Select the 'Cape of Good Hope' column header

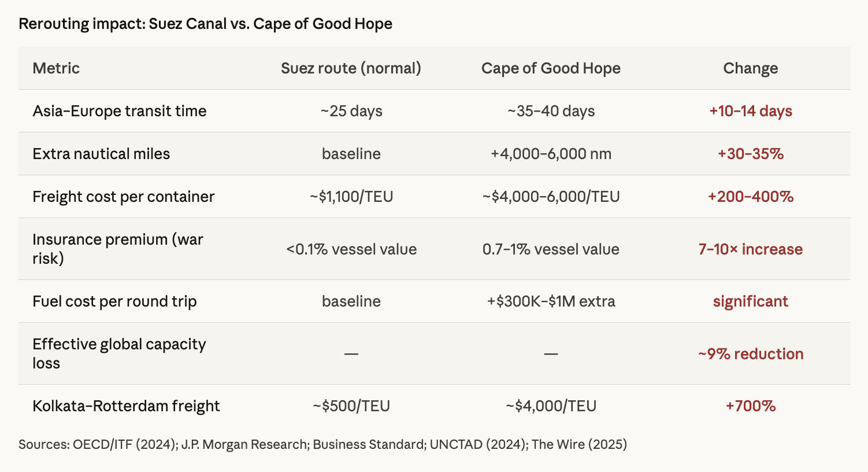tap(551, 68)
